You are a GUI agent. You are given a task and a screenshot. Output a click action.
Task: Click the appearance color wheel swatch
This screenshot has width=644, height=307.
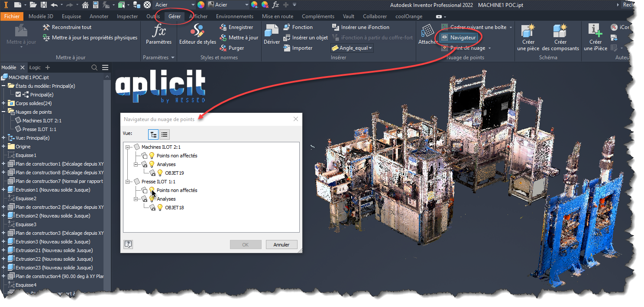201,5
